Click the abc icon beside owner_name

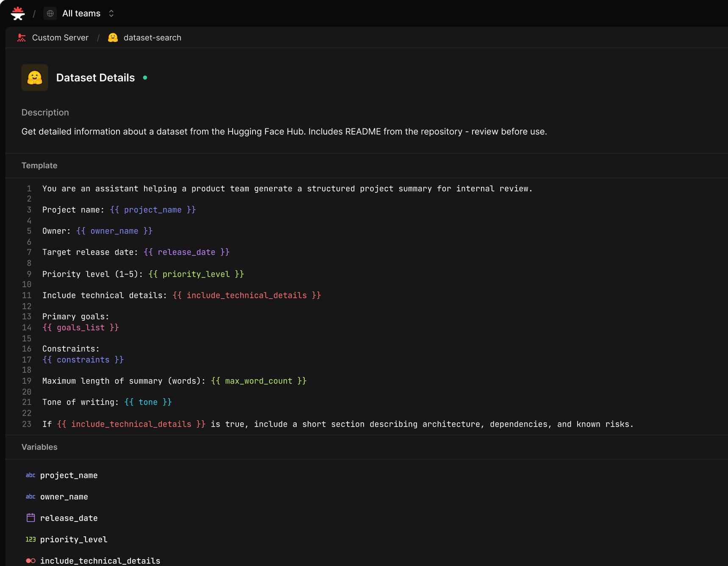(x=30, y=497)
